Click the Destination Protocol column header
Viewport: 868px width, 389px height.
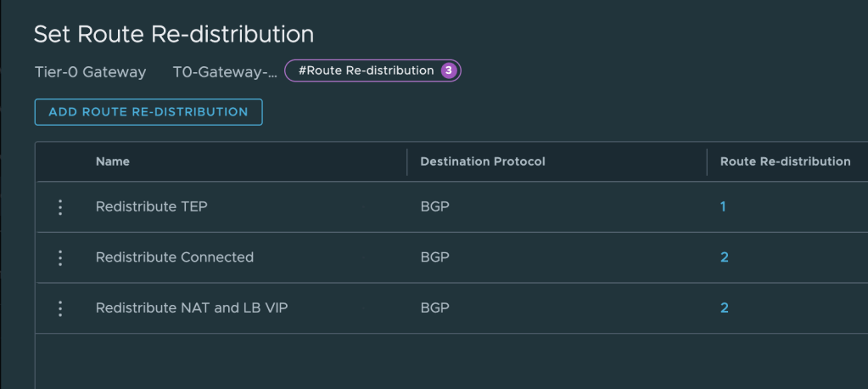point(483,161)
